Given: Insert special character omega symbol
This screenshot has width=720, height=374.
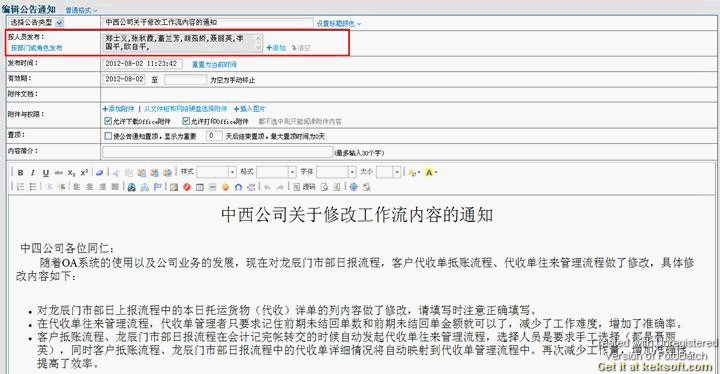Looking at the screenshot, I should 238,187.
